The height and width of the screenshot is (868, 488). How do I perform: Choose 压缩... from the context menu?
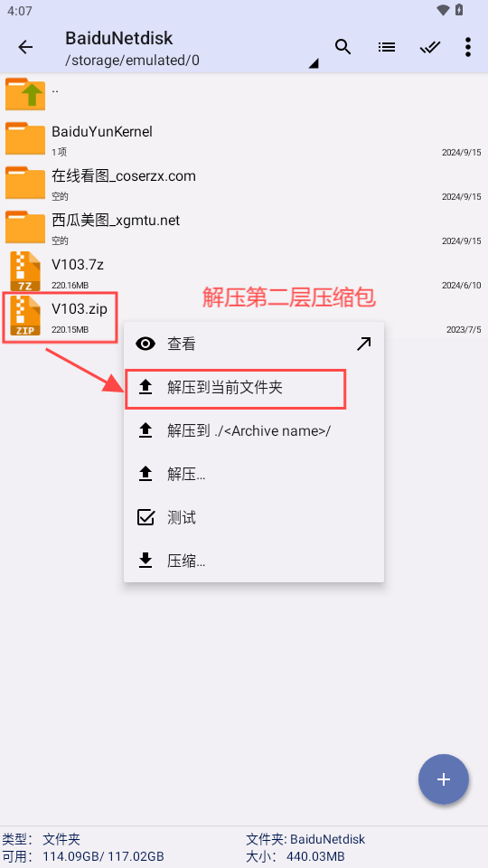click(254, 561)
